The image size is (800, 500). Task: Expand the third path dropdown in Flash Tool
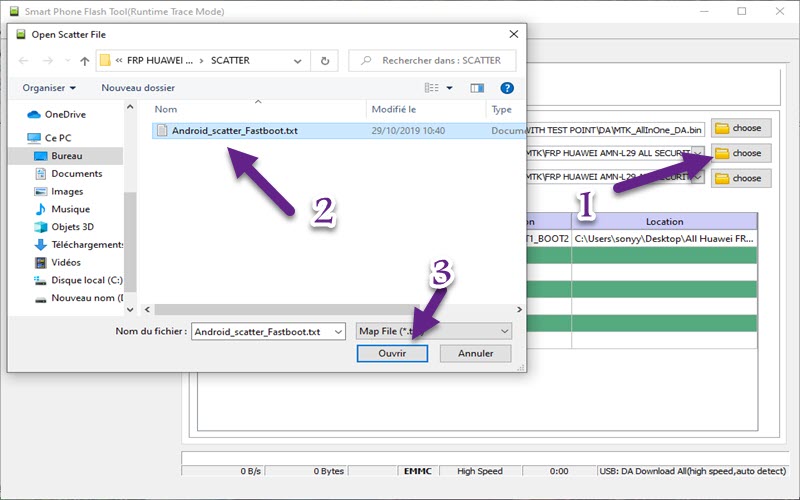pos(698,177)
